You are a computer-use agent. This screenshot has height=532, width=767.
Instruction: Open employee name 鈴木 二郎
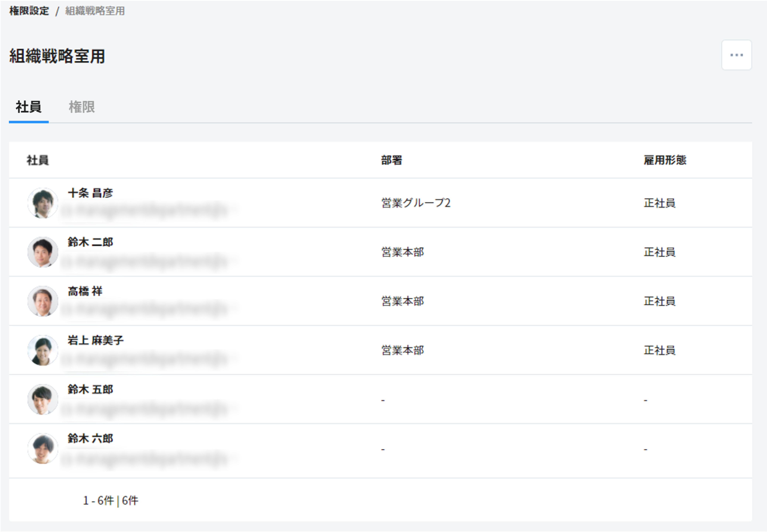pyautogui.click(x=90, y=242)
